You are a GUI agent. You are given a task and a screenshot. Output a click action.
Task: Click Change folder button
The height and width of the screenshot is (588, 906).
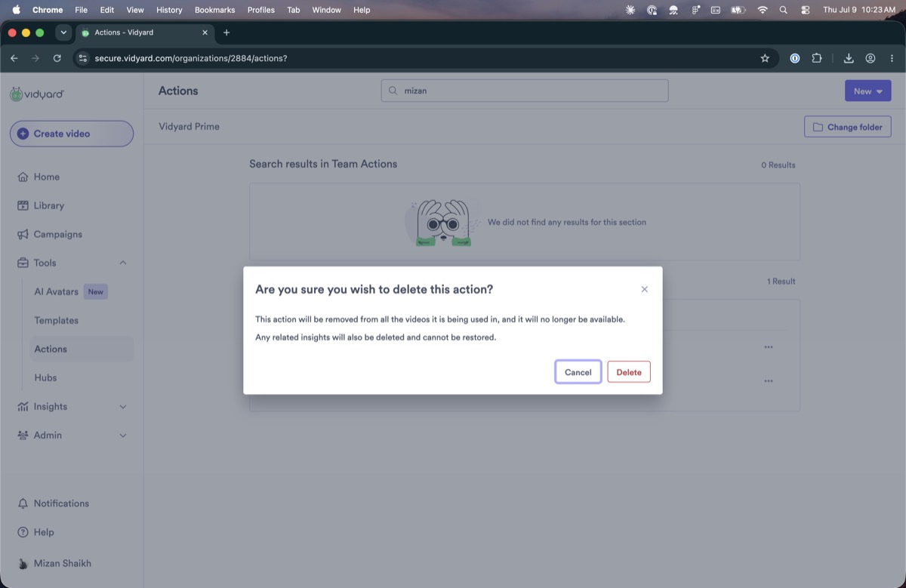pyautogui.click(x=848, y=127)
